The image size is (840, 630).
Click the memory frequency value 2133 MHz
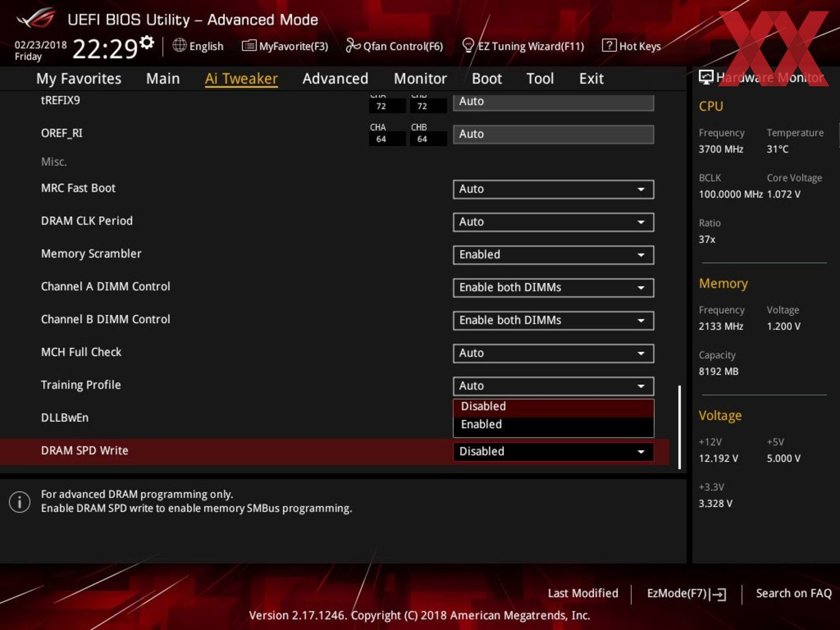721,326
